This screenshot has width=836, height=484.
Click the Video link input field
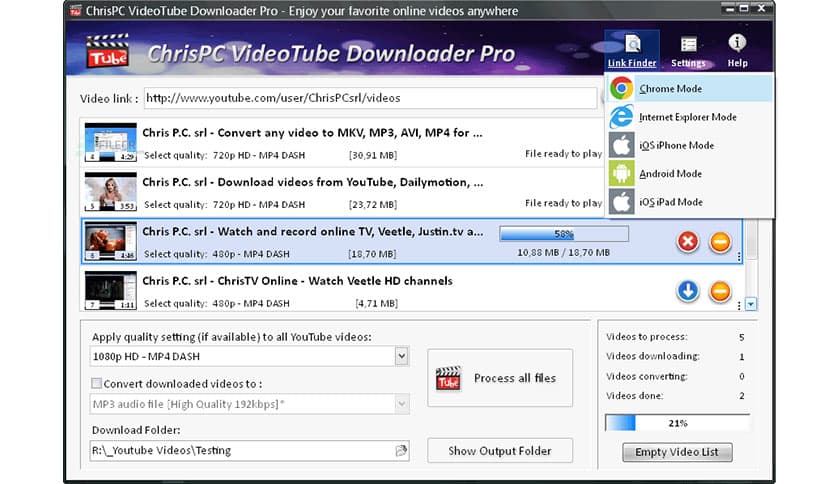click(x=370, y=98)
